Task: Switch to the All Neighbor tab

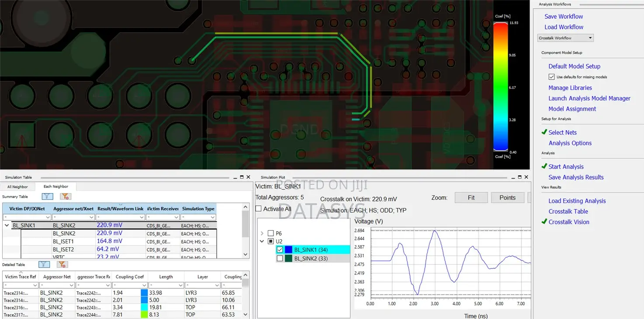Action: [17, 187]
